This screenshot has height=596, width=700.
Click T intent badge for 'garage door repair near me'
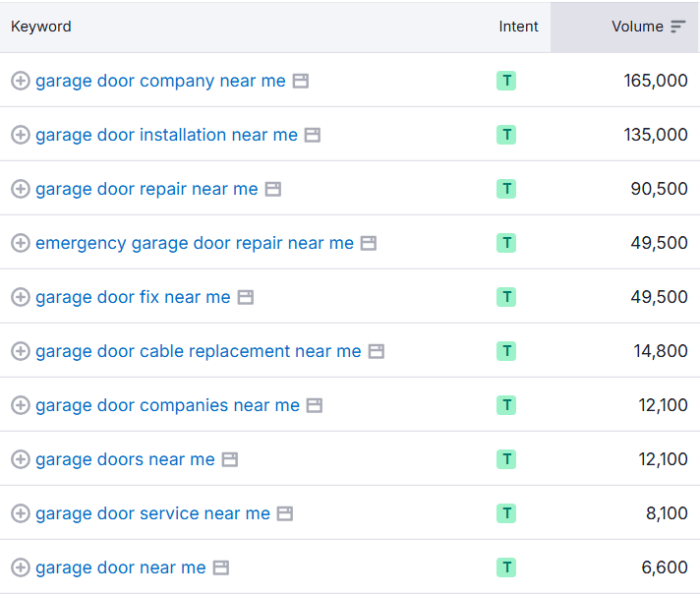tap(506, 189)
